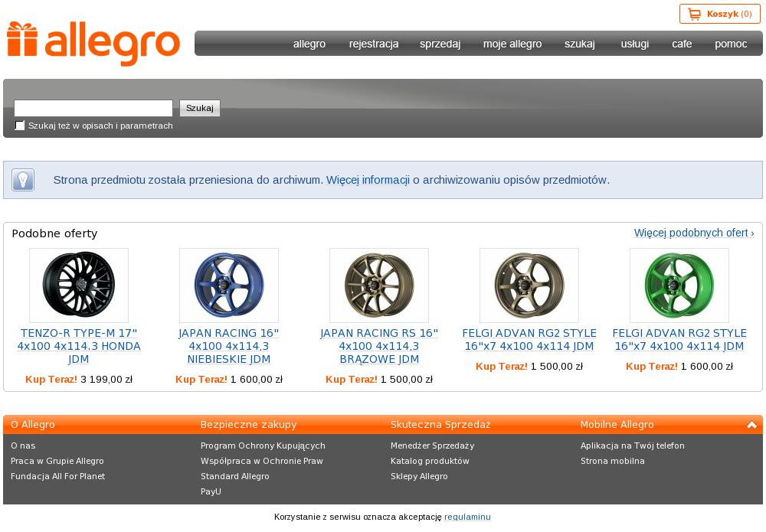Click the Skuteczna Sprzedaż footer heading

point(440,425)
